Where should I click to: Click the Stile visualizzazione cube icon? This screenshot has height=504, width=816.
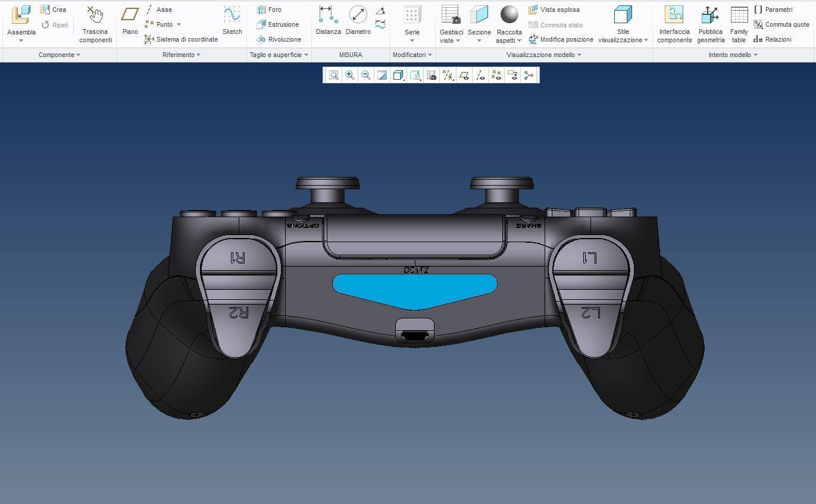point(623,15)
